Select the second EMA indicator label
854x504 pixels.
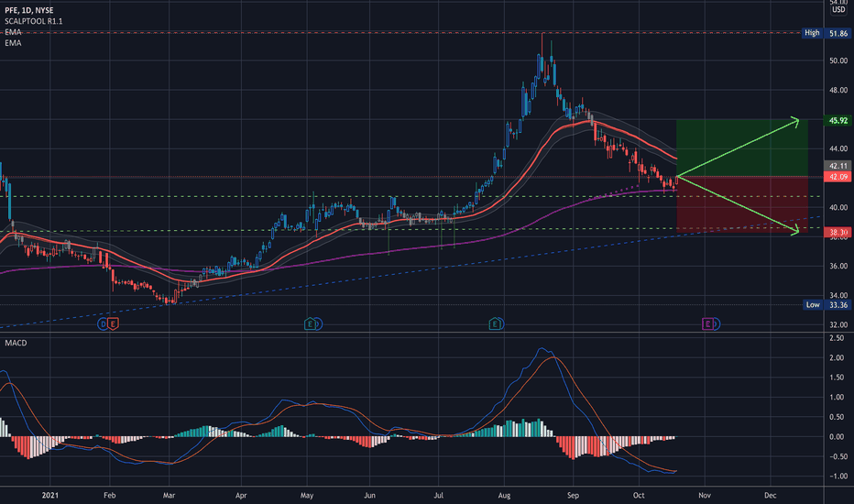(13, 43)
